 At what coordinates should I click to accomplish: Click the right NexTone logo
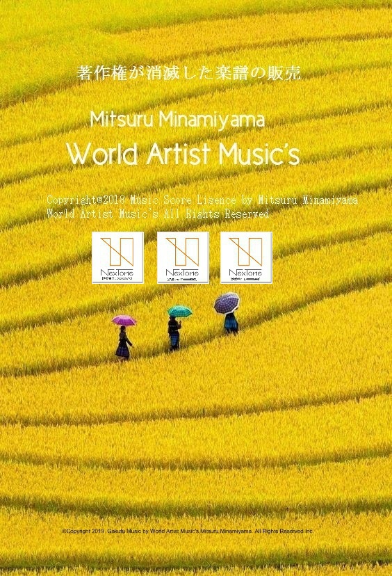(246, 257)
